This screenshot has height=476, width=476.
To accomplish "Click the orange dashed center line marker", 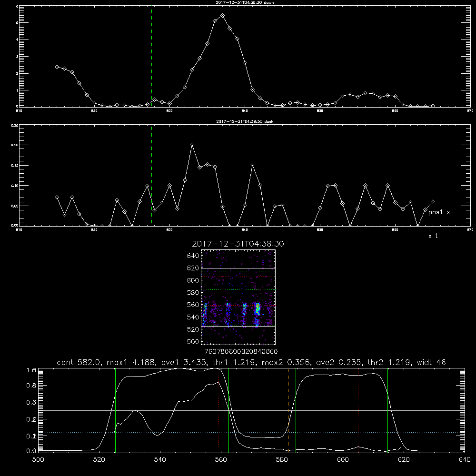I will (x=288, y=410).
